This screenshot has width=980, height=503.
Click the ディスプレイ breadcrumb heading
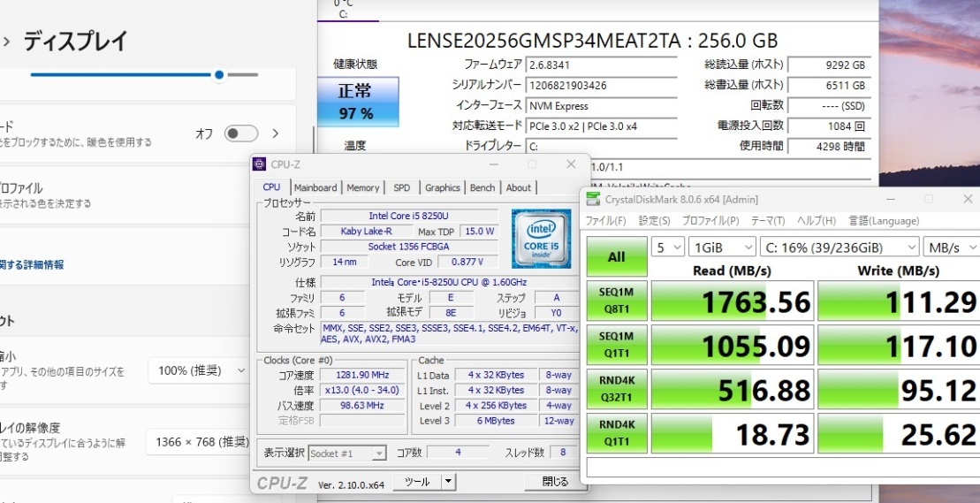pyautogui.click(x=76, y=42)
